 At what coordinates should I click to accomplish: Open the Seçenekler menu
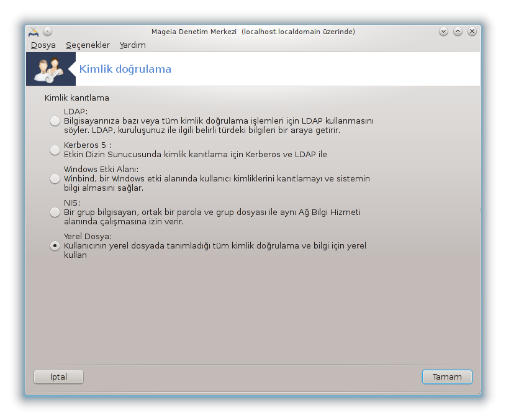tap(88, 45)
